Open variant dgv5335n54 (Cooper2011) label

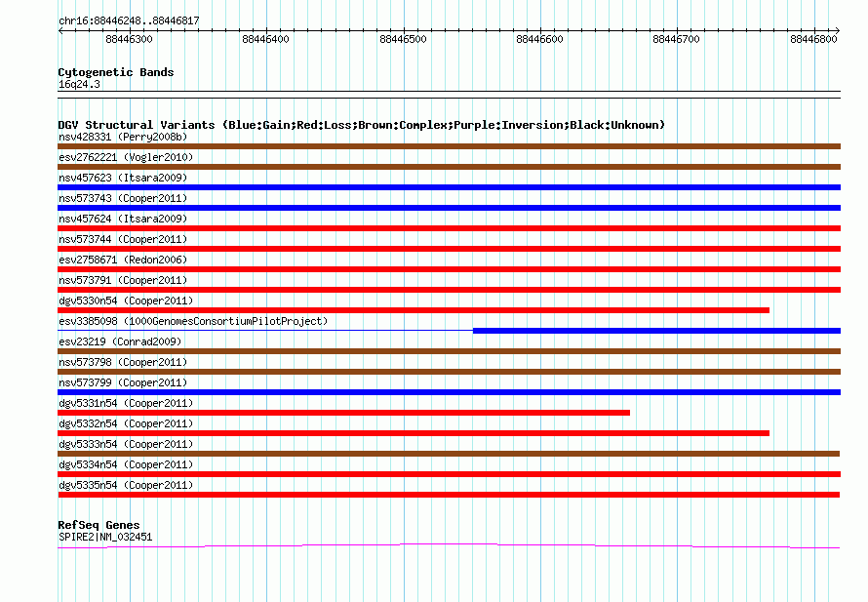[126, 485]
